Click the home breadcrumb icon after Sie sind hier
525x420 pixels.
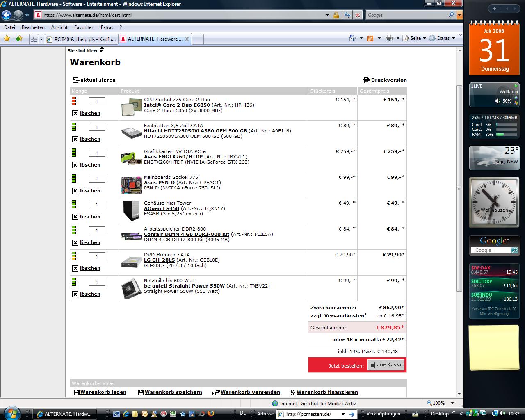point(102,50)
